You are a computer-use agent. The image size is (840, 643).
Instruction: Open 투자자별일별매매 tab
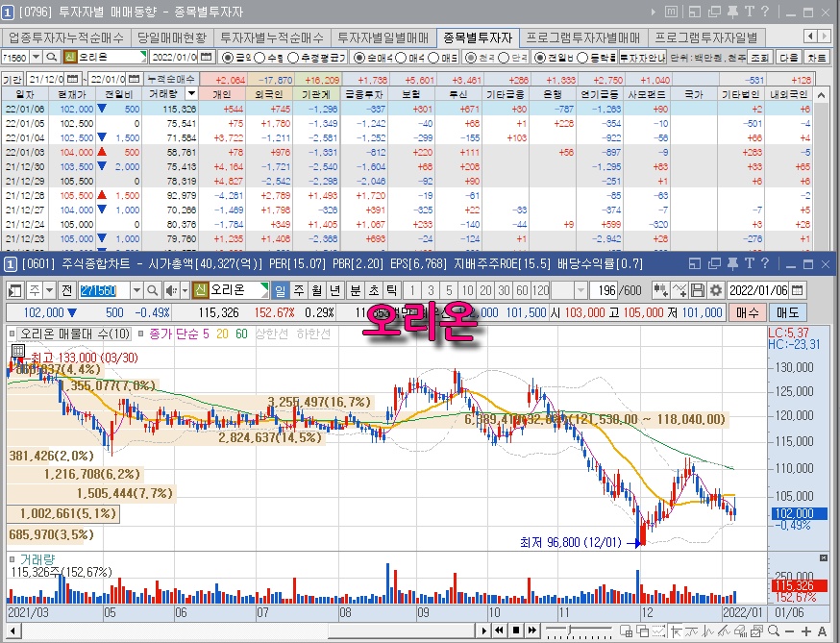[x=383, y=37]
